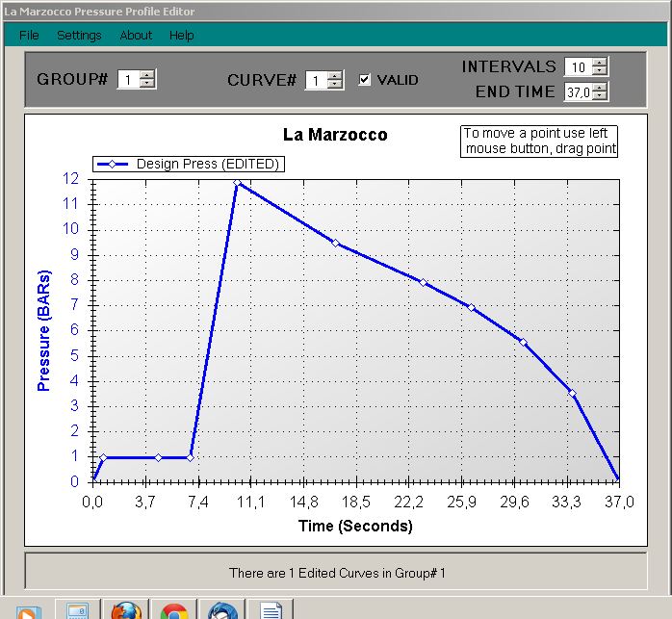Viewport: 672px width, 619px height.
Task: Open the Settings menu
Action: click(79, 36)
